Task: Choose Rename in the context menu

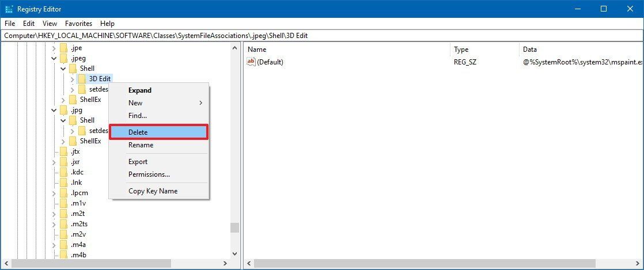Action: point(159,145)
